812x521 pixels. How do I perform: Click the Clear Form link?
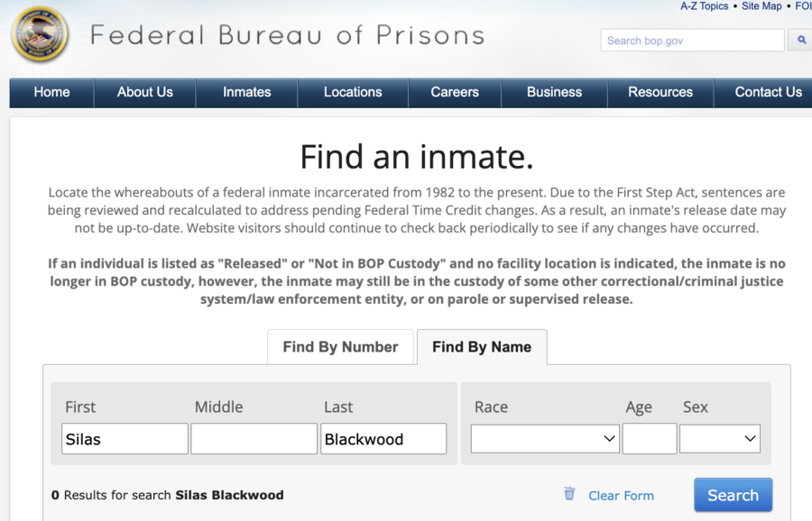pyautogui.click(x=621, y=496)
